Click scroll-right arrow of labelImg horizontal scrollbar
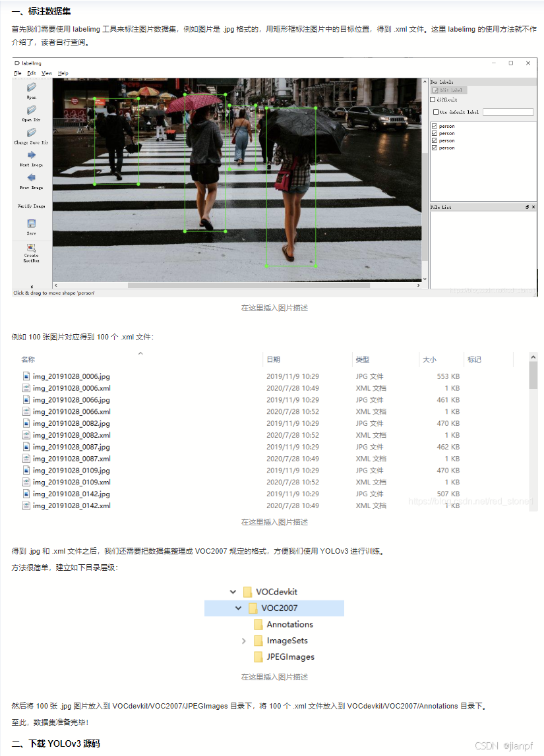 click(418, 285)
